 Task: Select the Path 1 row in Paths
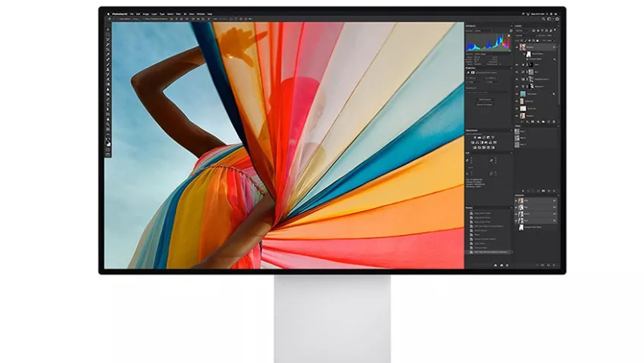[x=536, y=131]
